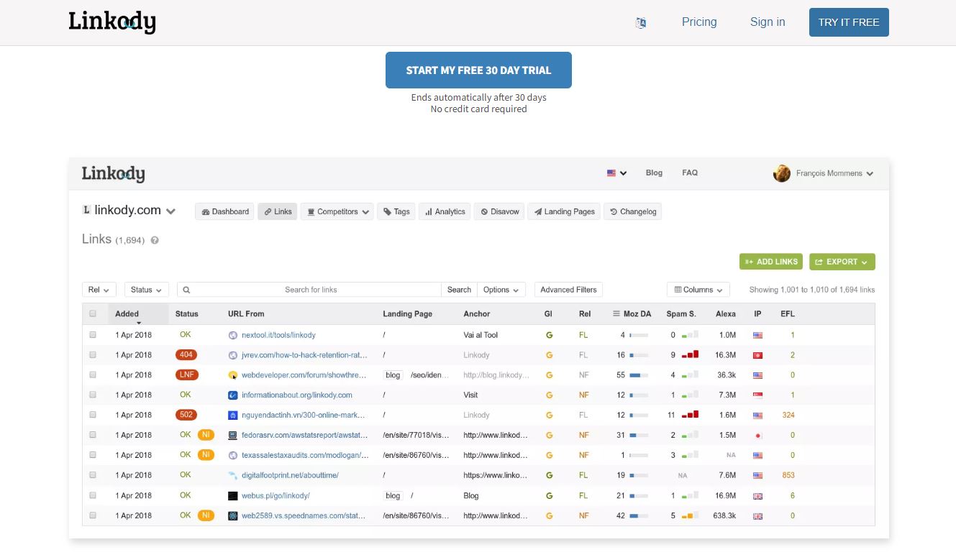Click the magnifier icon in the search box
956x560 pixels.
[x=186, y=290]
